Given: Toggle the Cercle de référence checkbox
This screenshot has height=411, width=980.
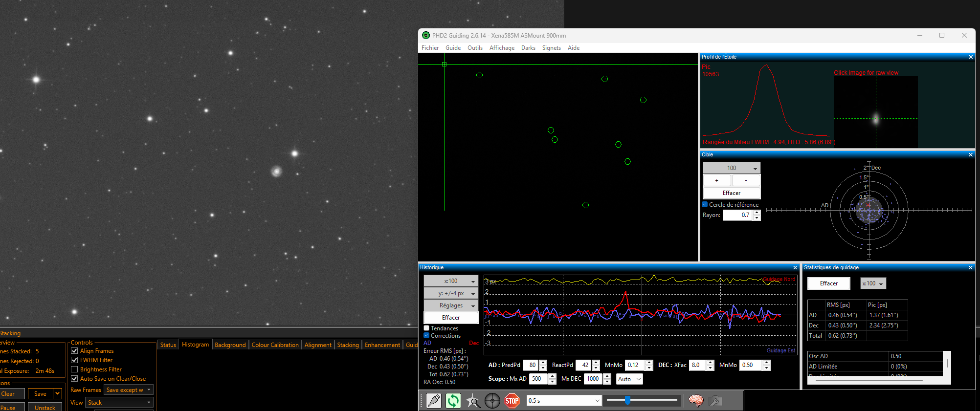Looking at the screenshot, I should pyautogui.click(x=705, y=205).
